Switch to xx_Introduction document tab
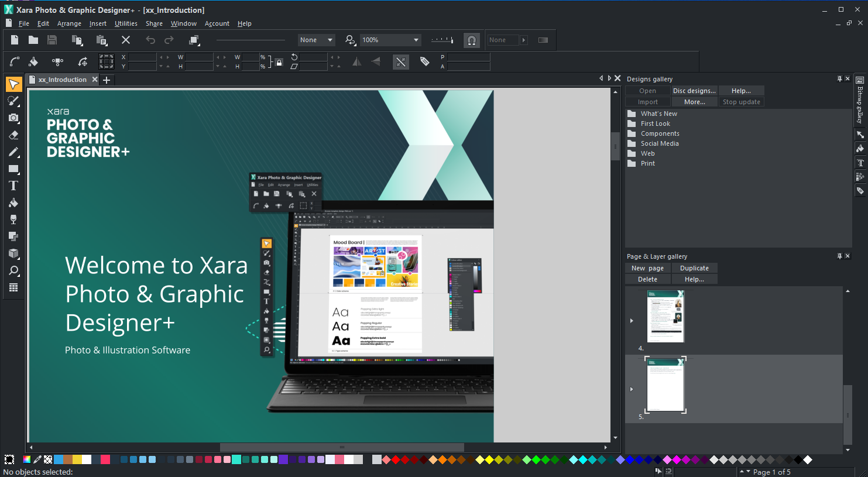The image size is (868, 477). (63, 80)
